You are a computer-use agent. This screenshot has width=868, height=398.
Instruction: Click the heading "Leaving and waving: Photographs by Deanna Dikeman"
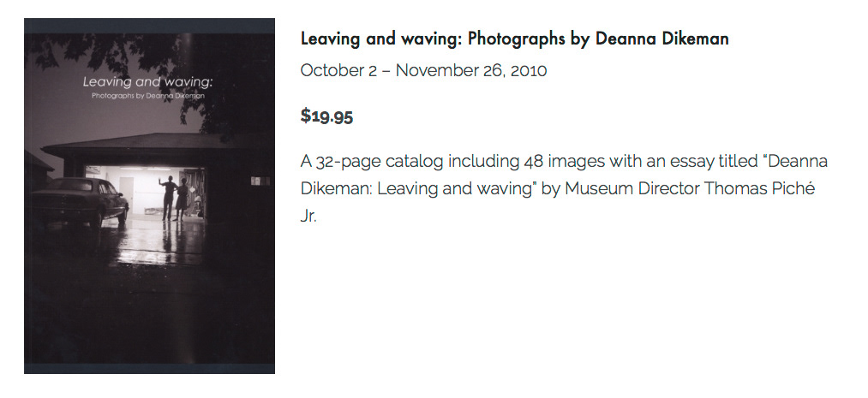point(514,39)
